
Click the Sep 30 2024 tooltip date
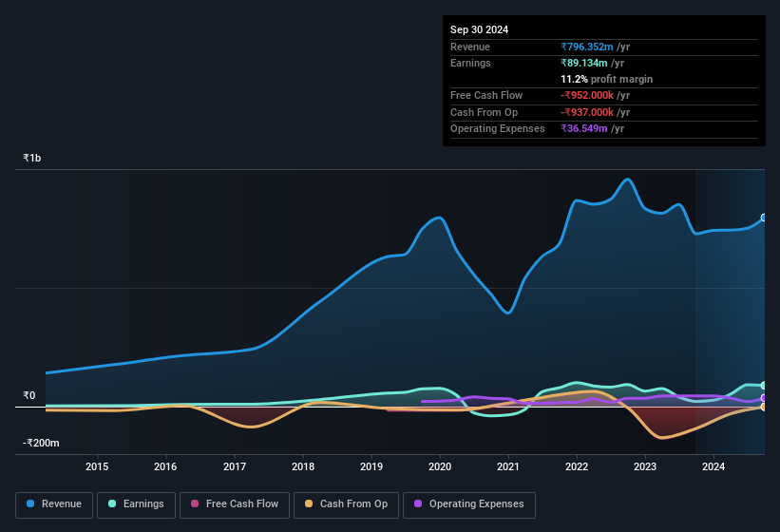click(480, 29)
